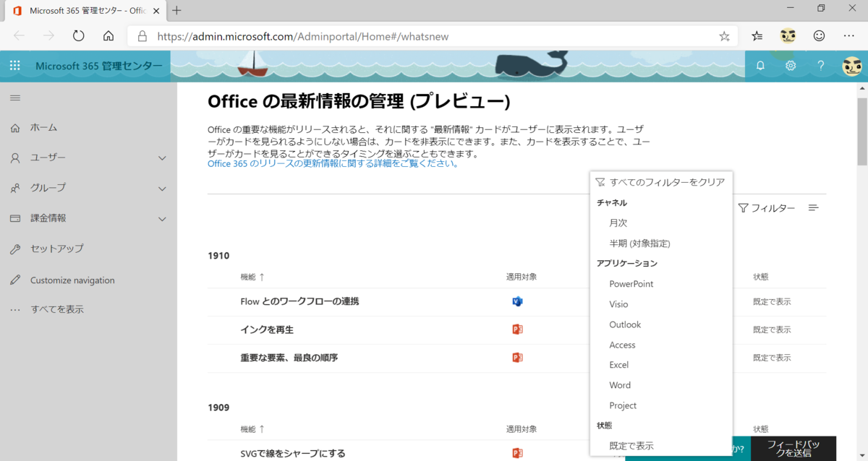Collapse navigation with hamburger menu icon

tap(15, 98)
